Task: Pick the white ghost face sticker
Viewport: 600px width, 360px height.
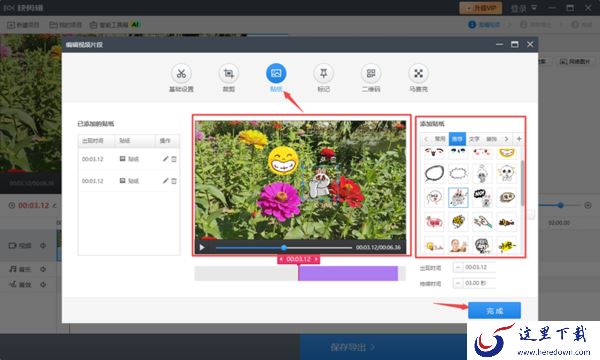Action: [507, 173]
